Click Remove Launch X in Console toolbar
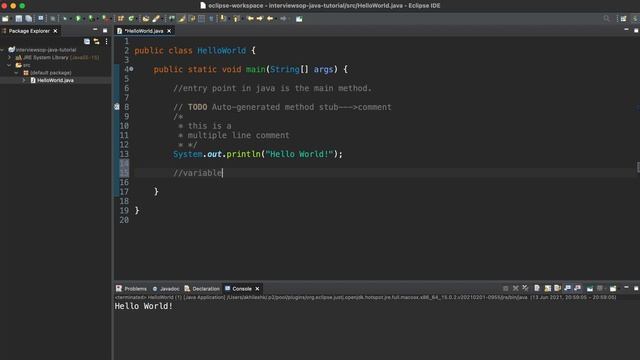 (x=516, y=288)
